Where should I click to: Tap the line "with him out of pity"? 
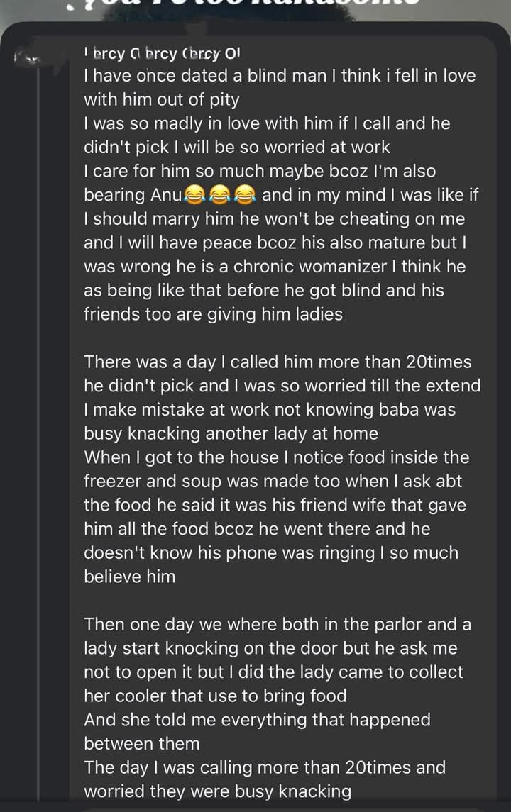point(162,99)
